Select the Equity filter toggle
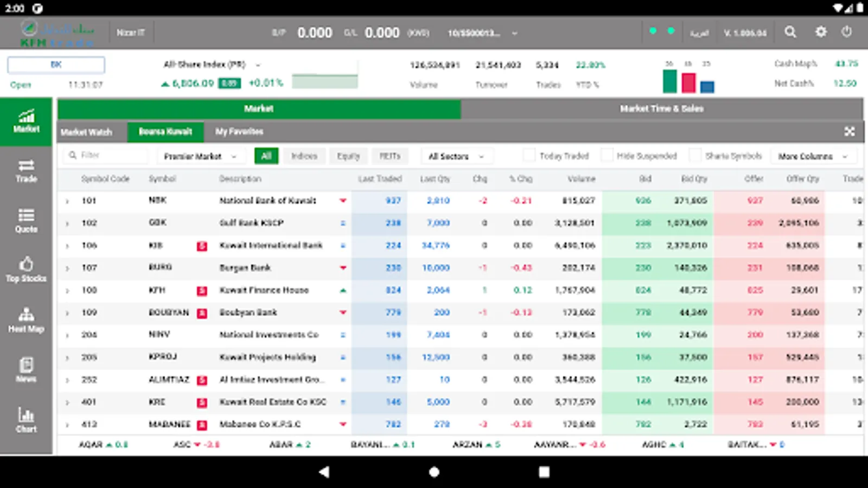The image size is (868, 488). click(x=348, y=156)
